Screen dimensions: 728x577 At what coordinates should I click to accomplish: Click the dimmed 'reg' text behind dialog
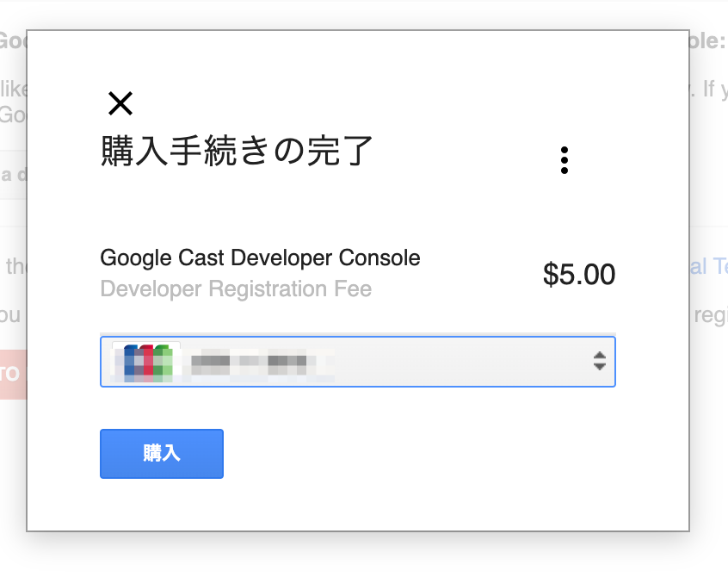pyautogui.click(x=711, y=315)
